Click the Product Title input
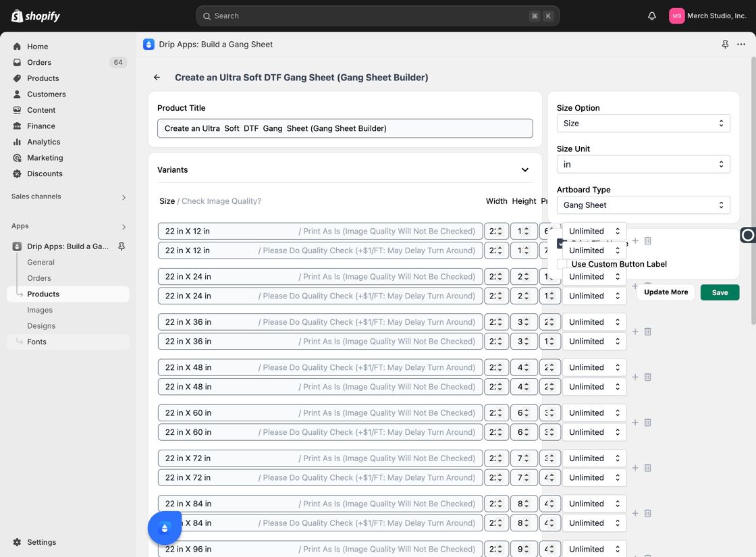 coord(345,128)
